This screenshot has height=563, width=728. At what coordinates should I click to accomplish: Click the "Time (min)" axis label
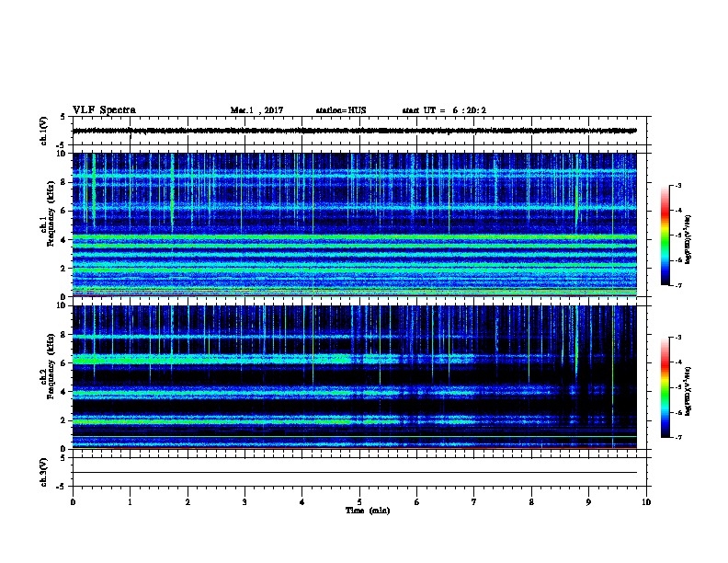[x=368, y=511]
